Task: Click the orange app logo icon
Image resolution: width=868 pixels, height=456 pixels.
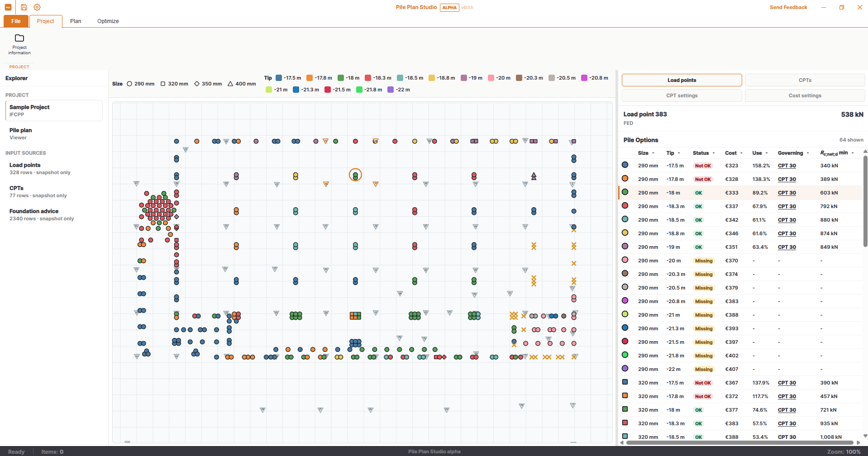Action: [x=8, y=7]
